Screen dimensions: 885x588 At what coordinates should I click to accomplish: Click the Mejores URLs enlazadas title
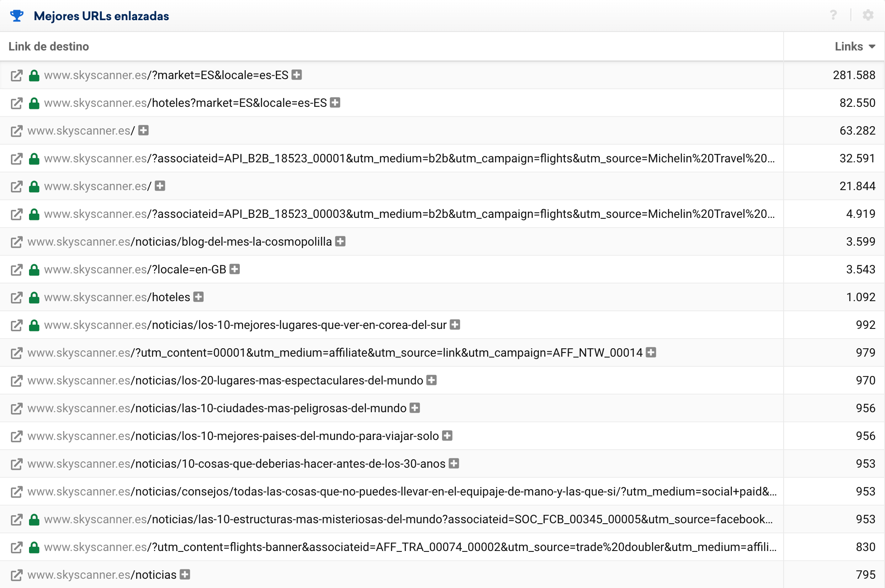pos(101,16)
